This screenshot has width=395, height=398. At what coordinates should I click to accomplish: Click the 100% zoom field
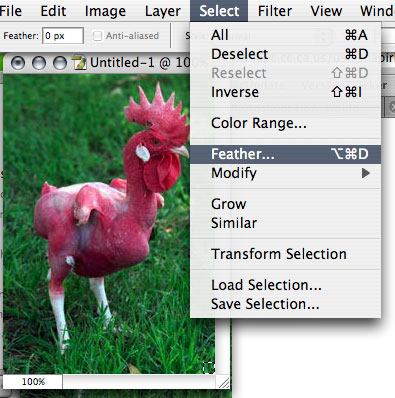click(x=33, y=382)
